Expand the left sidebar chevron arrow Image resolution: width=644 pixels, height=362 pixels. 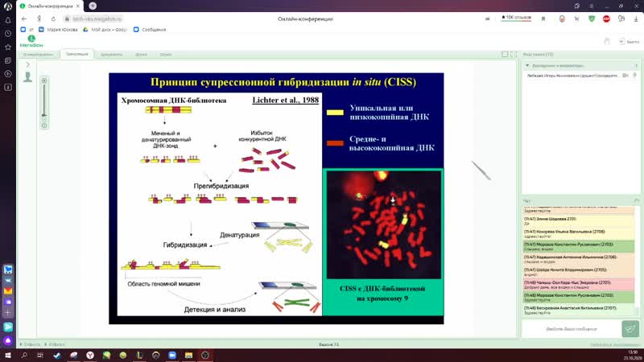(27, 65)
